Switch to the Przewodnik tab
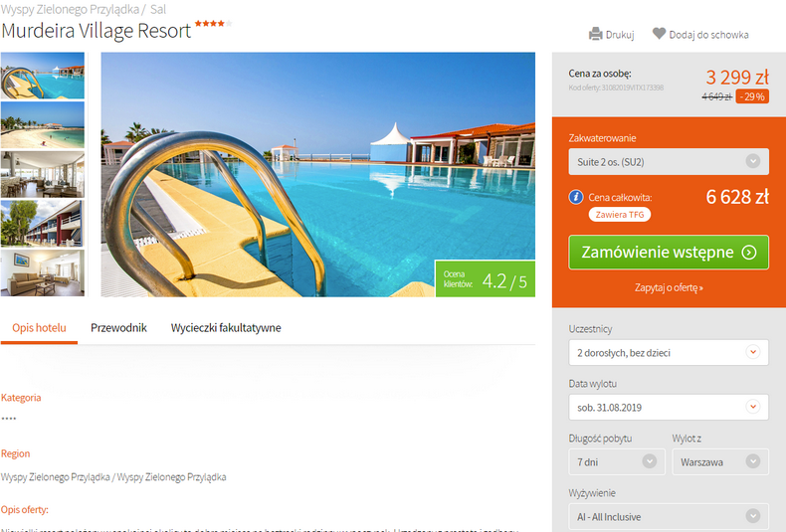This screenshot has height=532, width=786. (x=118, y=327)
